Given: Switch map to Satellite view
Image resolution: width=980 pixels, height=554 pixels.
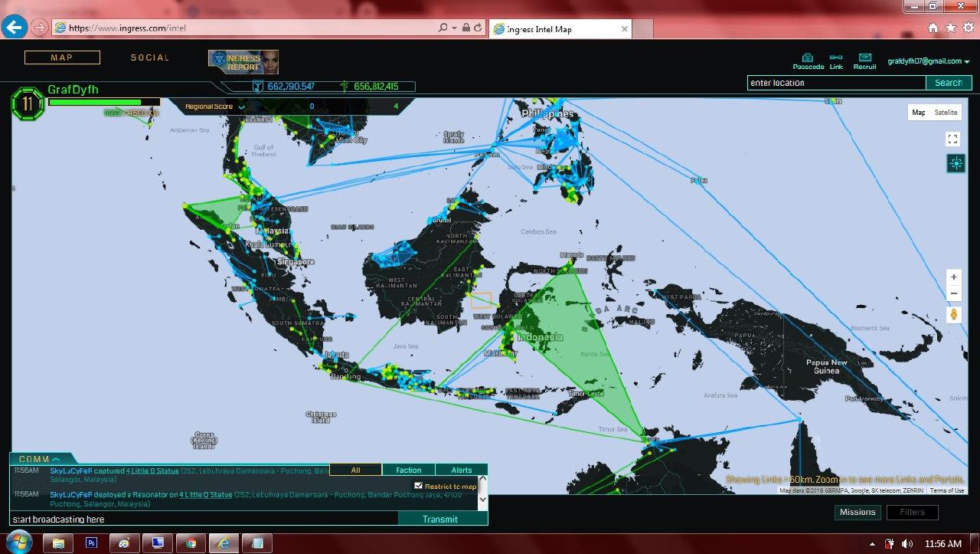Looking at the screenshot, I should pyautogui.click(x=946, y=113).
